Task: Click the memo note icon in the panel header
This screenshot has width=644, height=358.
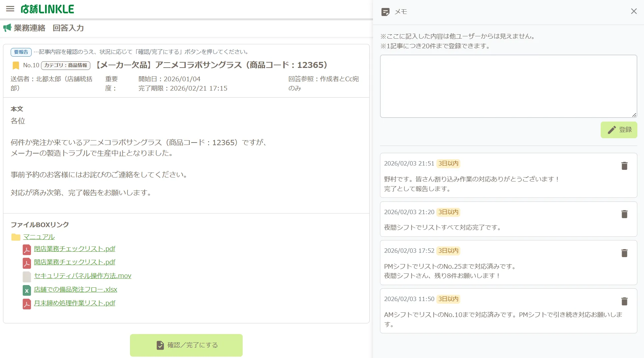Action: coord(385,11)
